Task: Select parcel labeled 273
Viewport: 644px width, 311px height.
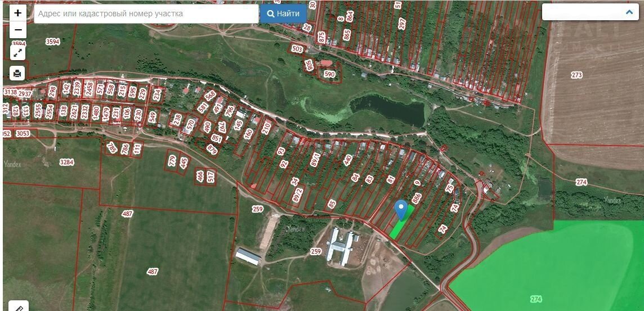Action: point(576,75)
